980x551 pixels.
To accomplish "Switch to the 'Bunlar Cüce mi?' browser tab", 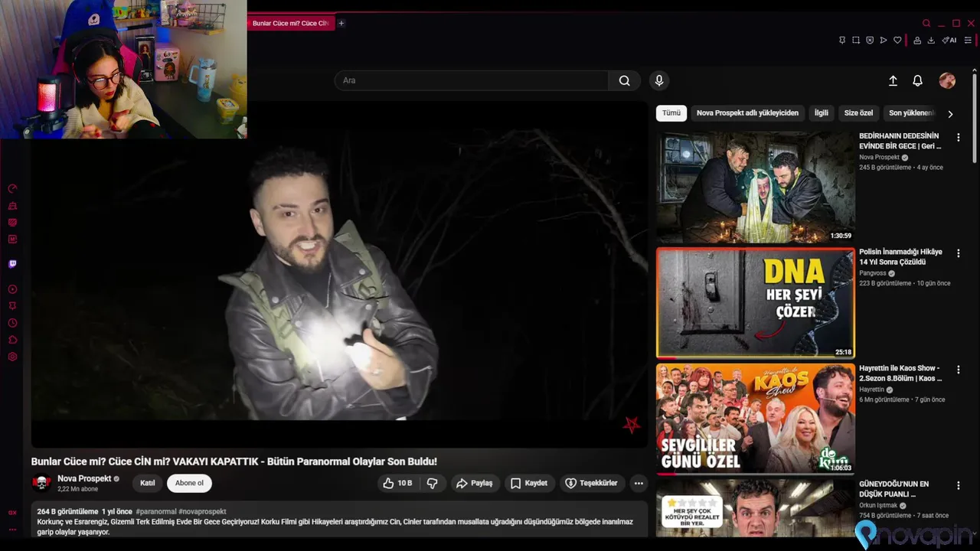I will (290, 23).
